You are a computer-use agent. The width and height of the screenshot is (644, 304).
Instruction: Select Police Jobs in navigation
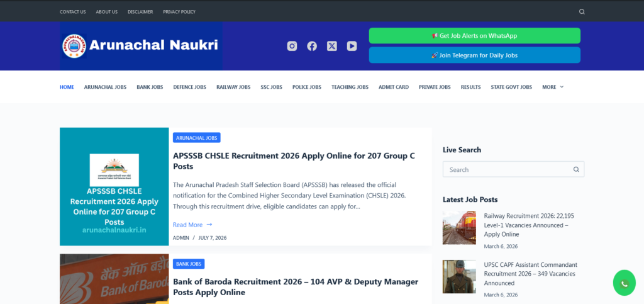coord(307,87)
